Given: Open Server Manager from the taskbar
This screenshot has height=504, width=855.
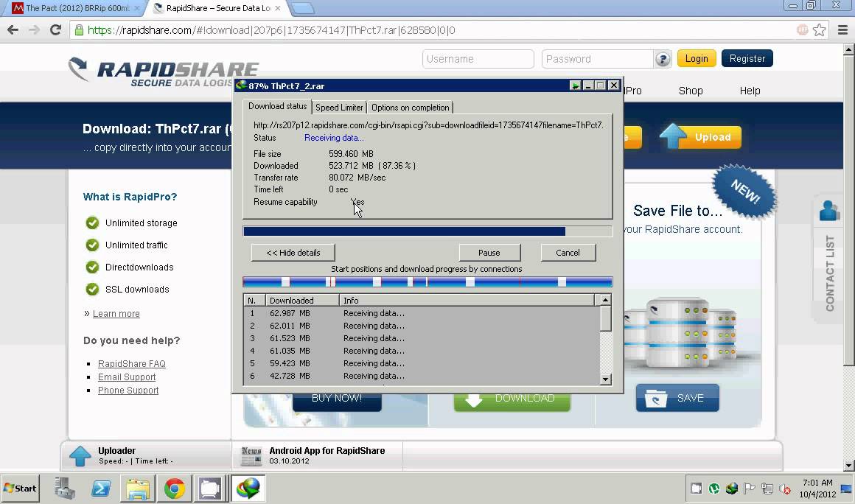Looking at the screenshot, I should (x=64, y=489).
